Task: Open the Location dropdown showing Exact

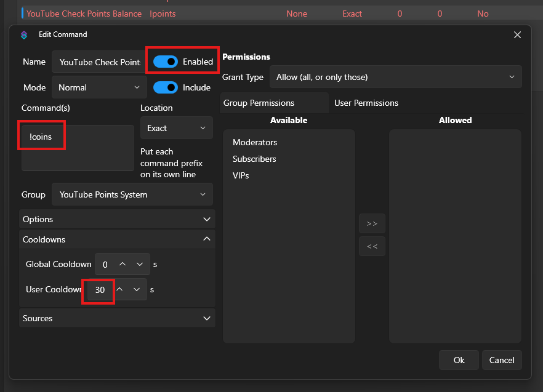Action: point(176,128)
